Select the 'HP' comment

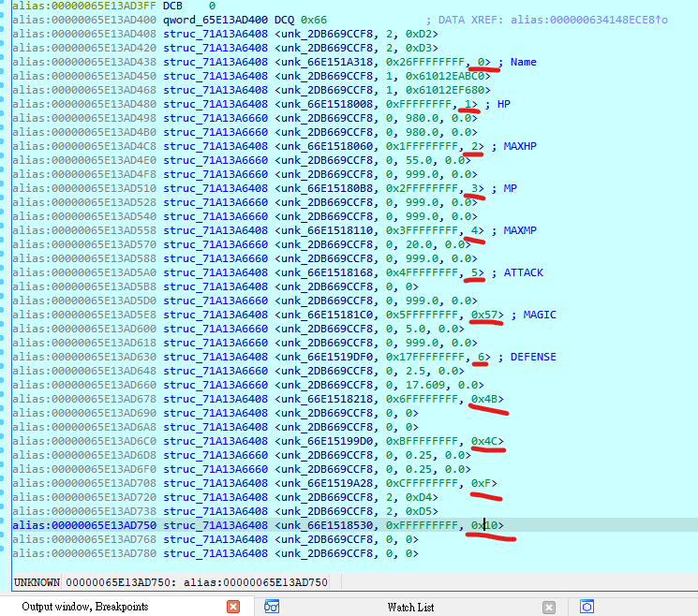[503, 104]
